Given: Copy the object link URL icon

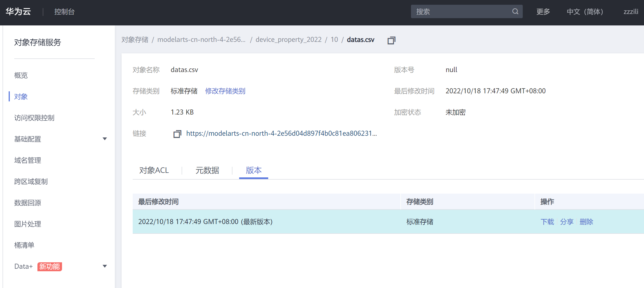Looking at the screenshot, I should coord(177,134).
